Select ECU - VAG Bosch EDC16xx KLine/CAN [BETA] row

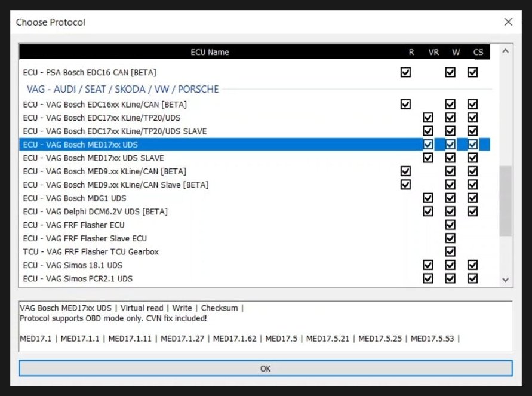point(254,104)
